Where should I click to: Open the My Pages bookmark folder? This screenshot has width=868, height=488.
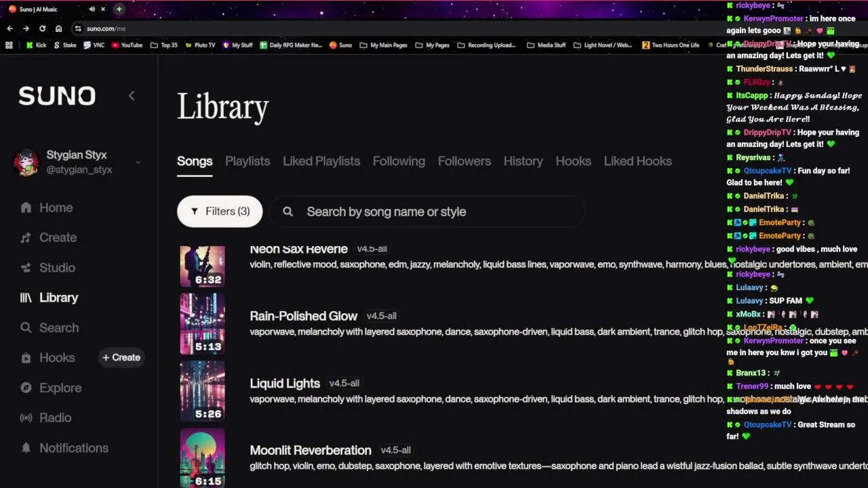(x=433, y=45)
